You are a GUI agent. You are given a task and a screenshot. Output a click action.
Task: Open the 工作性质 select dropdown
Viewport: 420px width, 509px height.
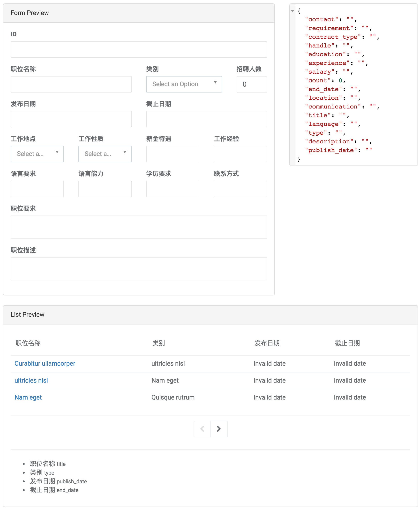pos(105,154)
